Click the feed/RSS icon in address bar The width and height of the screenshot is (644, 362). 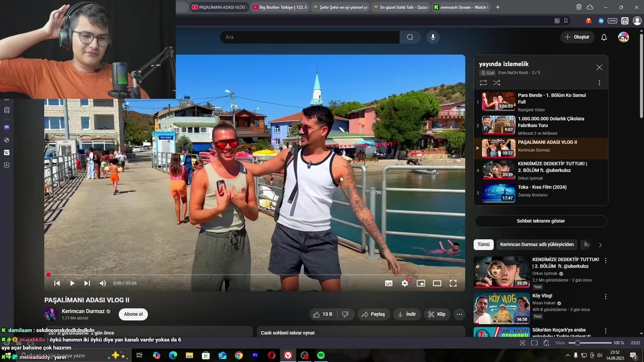[557, 21]
